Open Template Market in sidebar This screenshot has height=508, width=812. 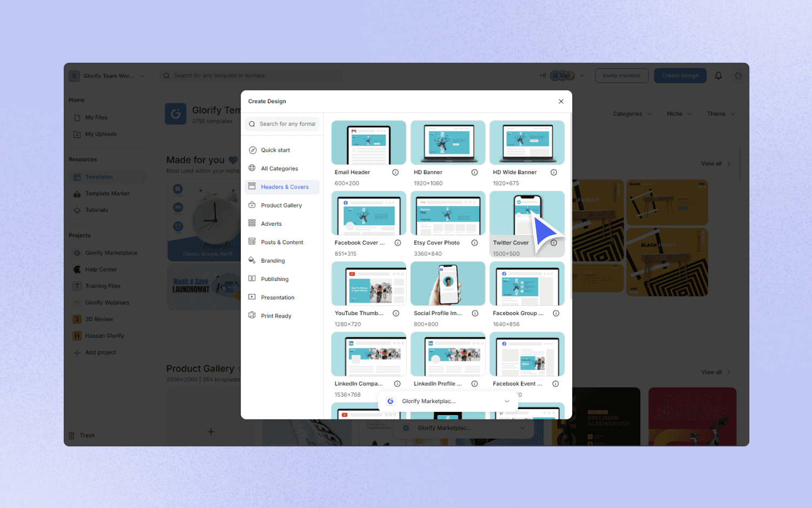[107, 193]
